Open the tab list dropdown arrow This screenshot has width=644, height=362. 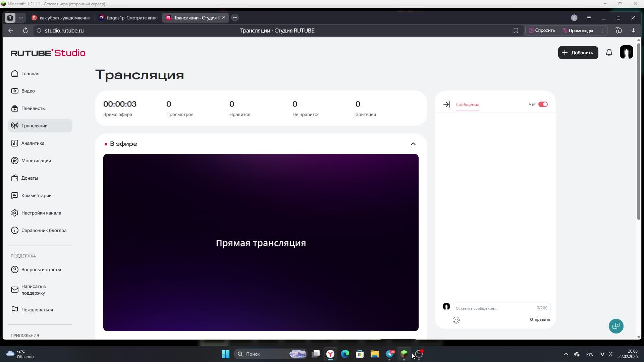coord(21,18)
